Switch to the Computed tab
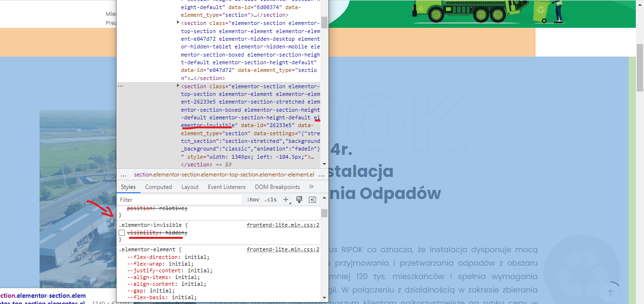Image resolution: width=644 pixels, height=304 pixels. click(158, 187)
